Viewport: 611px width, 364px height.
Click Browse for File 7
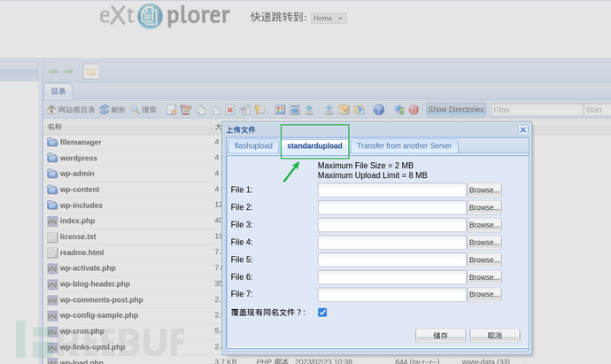(484, 295)
